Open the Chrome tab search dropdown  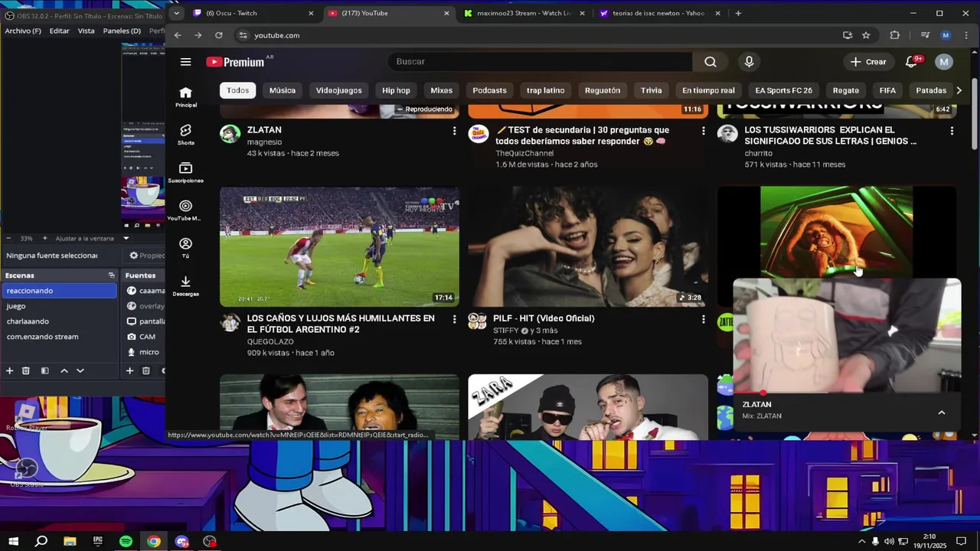177,13
